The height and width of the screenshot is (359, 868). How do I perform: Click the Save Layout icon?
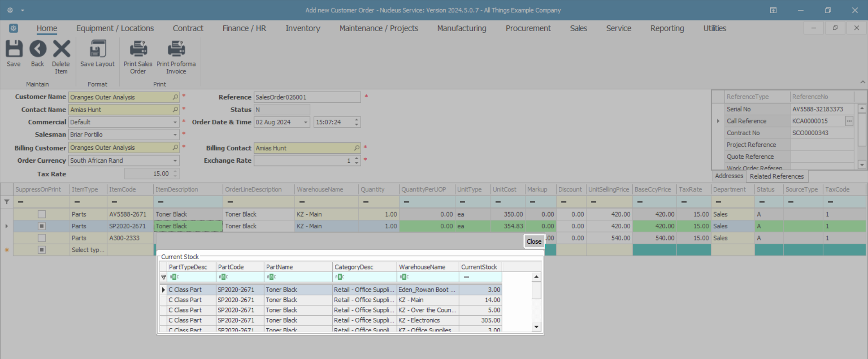click(97, 49)
